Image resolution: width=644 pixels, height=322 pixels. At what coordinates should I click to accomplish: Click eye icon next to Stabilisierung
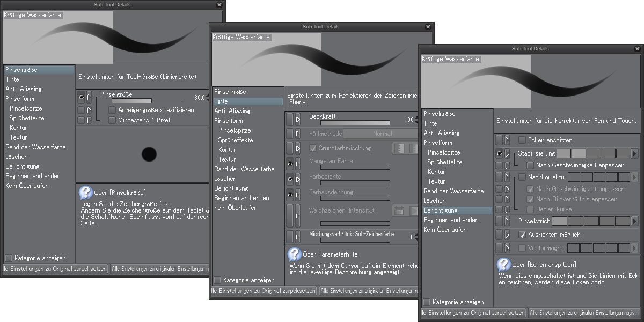click(x=499, y=153)
